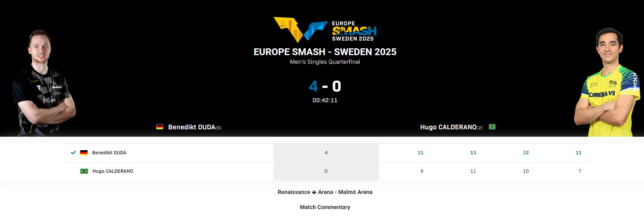Click the Europe Smash Sweden 2025 logo
Screen dimensions: 644x218
point(325,30)
